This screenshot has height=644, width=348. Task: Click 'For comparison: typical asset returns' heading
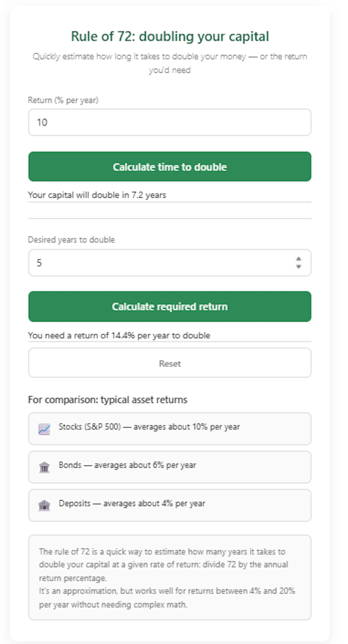click(x=108, y=399)
